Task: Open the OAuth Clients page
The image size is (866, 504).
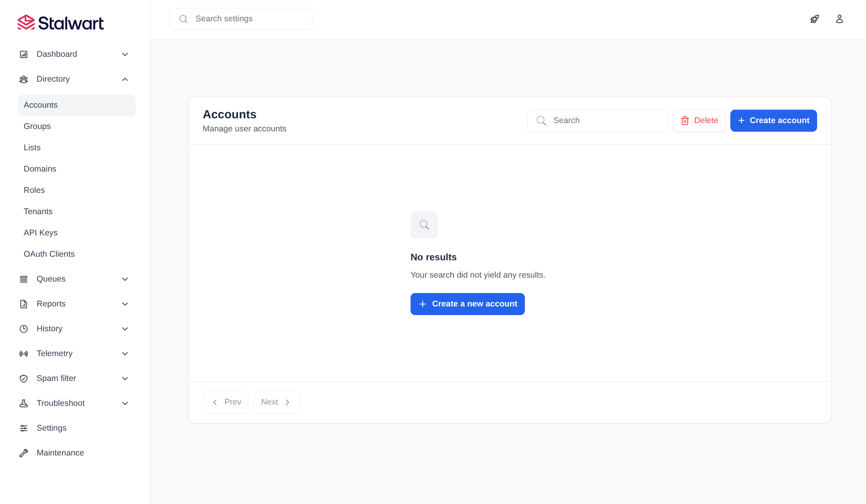Action: click(x=49, y=254)
